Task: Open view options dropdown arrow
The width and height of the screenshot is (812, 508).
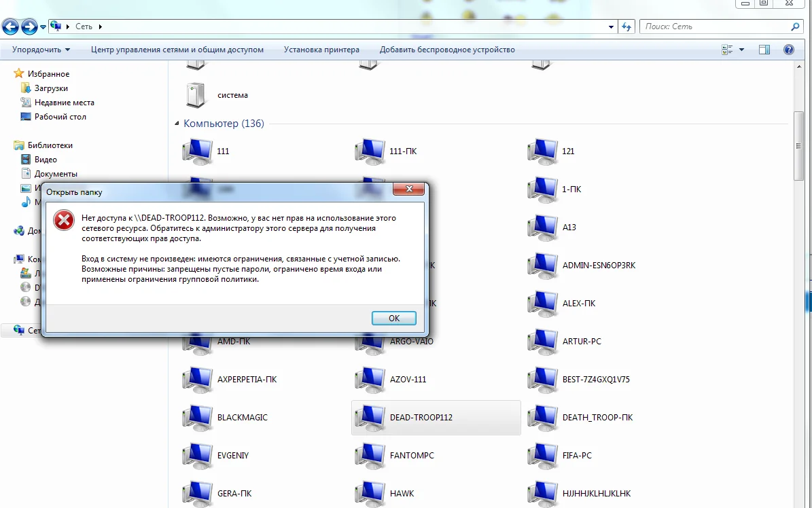Action: pyautogui.click(x=741, y=50)
